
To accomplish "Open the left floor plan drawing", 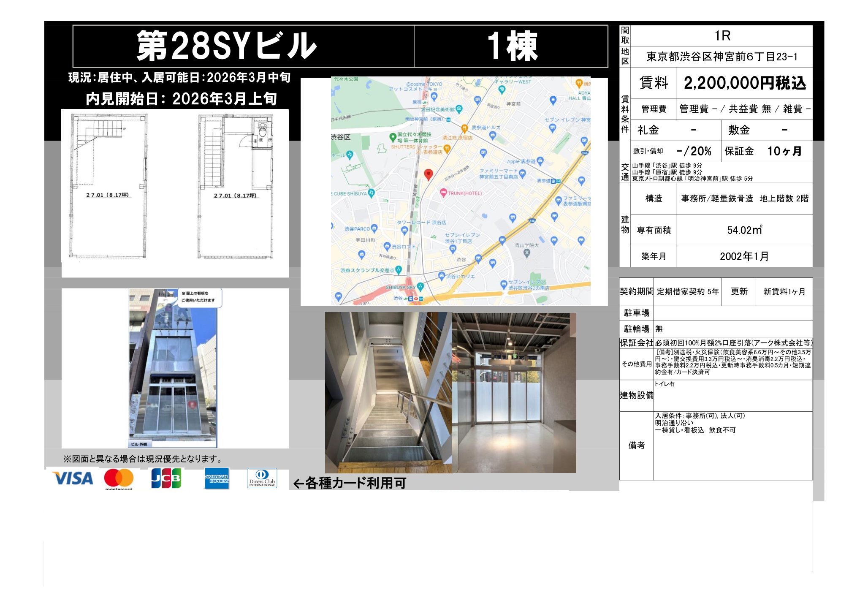I will click(109, 186).
